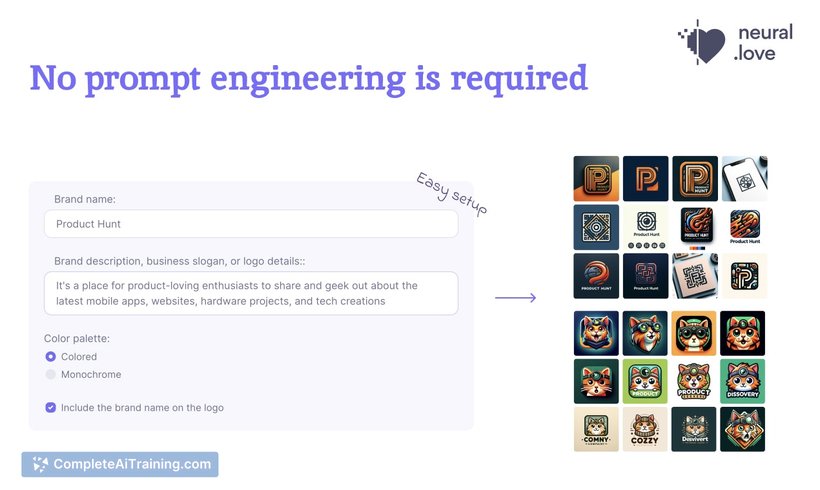Pick the white target logo labeled Product Hunt
The image size is (820, 490).
[x=645, y=227]
